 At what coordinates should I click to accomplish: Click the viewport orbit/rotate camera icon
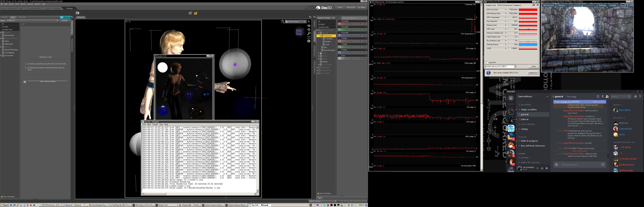click(x=309, y=25)
